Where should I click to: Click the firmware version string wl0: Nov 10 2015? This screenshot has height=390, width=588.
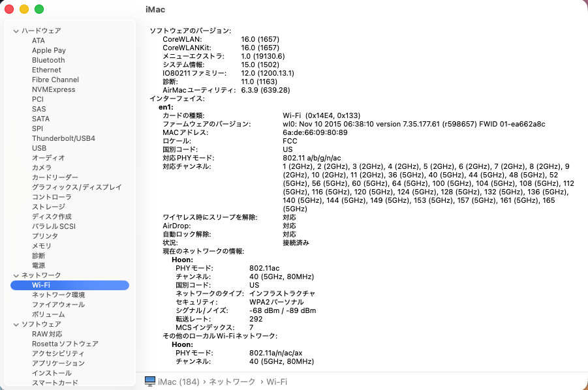(x=414, y=124)
